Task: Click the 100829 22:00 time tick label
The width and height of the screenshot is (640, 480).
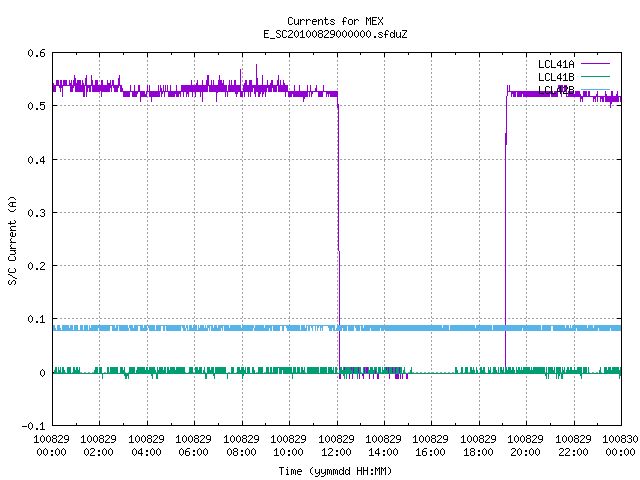Action: 573,446
